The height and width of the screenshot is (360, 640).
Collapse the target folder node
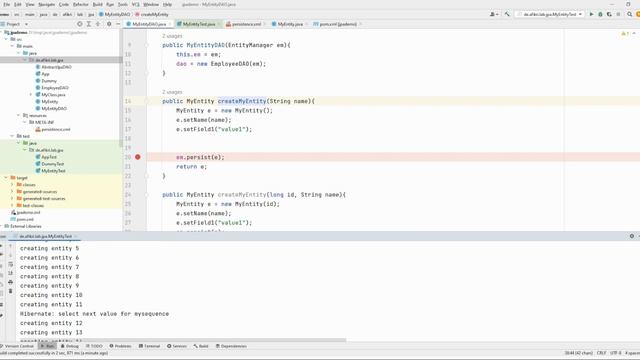click(x=6, y=178)
